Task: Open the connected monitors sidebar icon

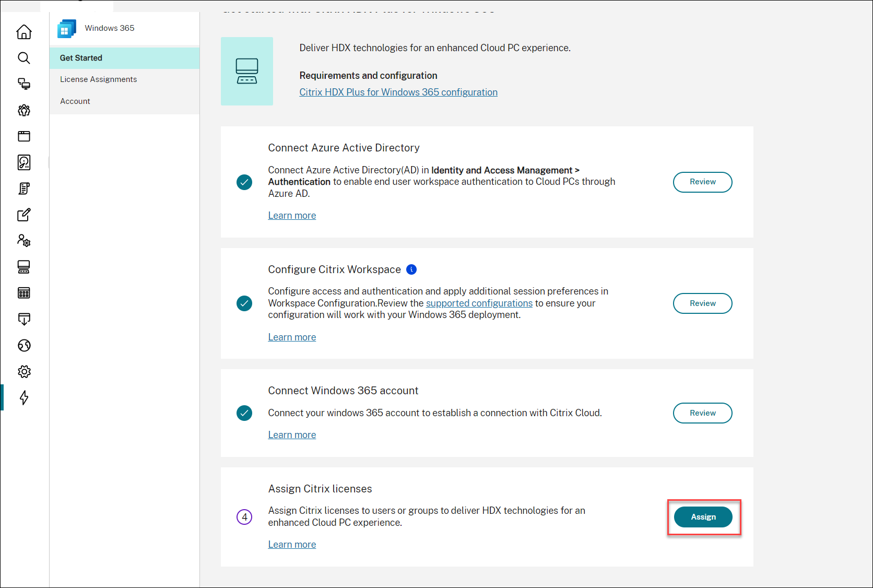Action: pos(24,84)
